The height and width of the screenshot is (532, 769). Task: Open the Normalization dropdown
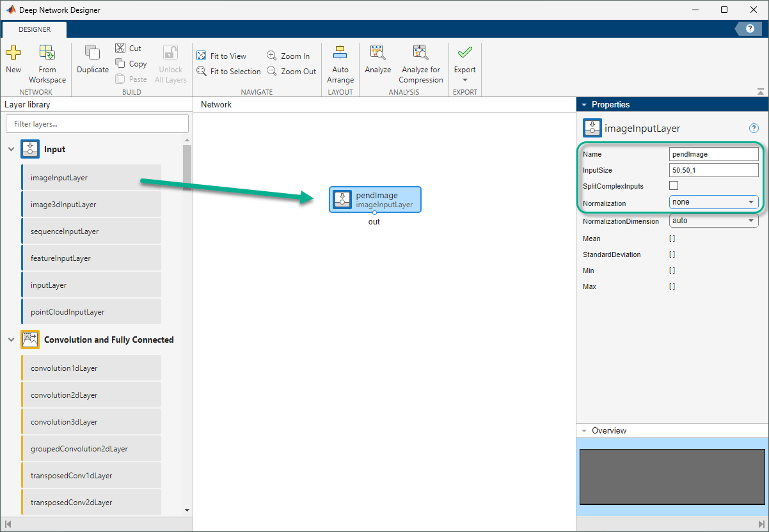[x=713, y=202]
